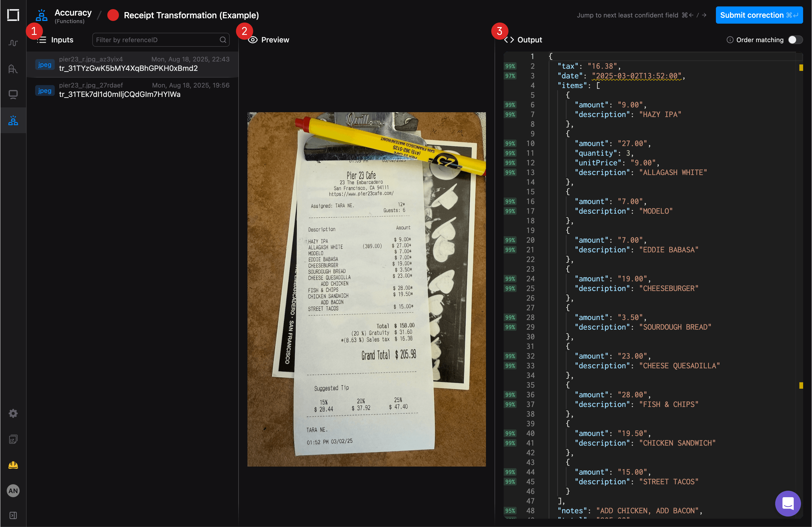Click the eye icon beside Preview

pos(253,39)
